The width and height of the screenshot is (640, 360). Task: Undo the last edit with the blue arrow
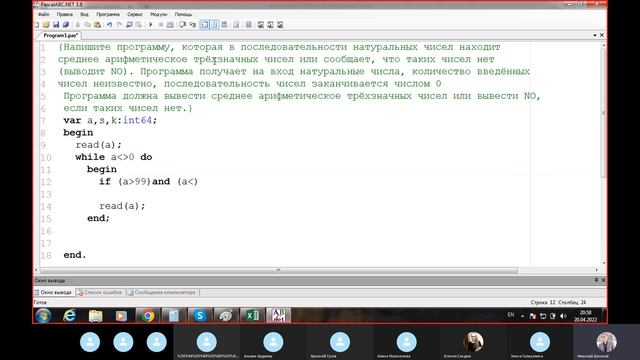tap(109, 25)
